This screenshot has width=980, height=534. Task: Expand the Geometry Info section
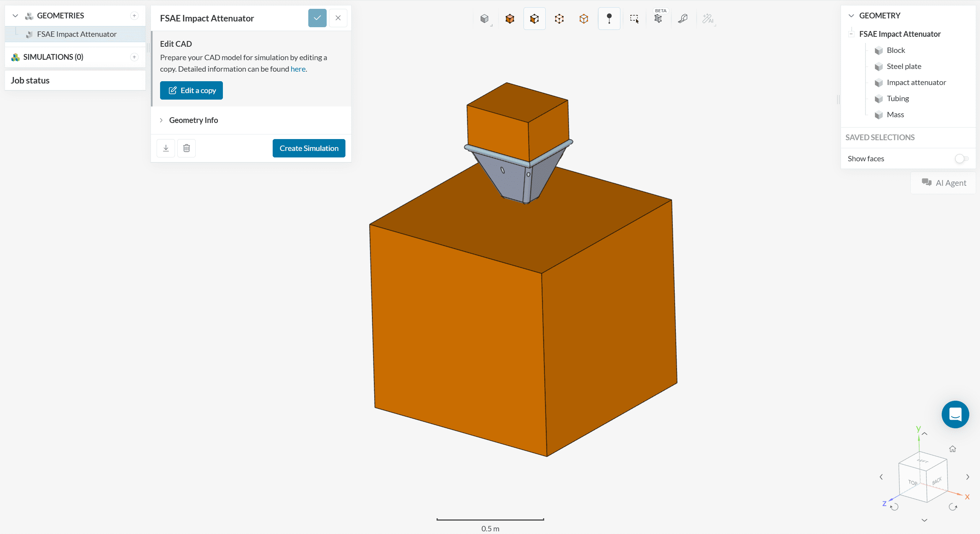pos(193,120)
